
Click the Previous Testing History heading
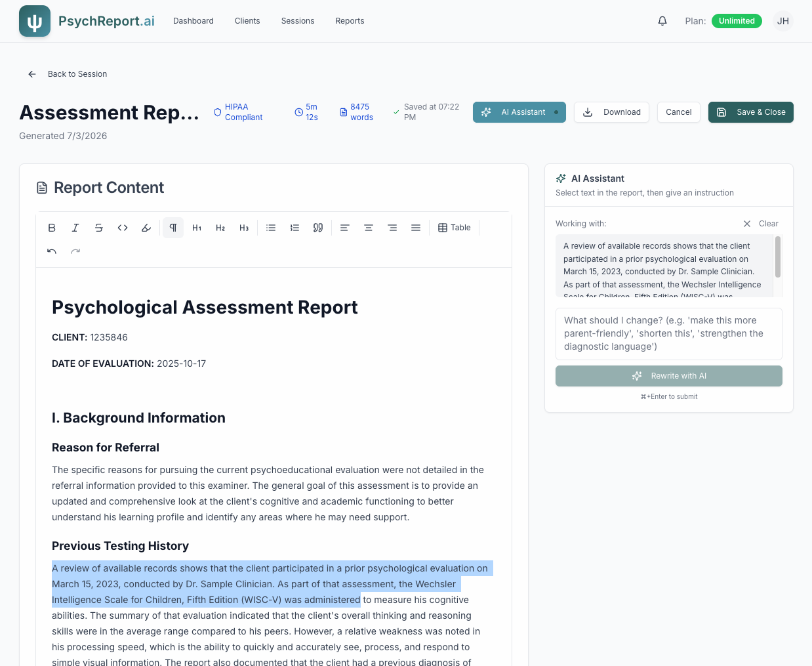click(120, 546)
